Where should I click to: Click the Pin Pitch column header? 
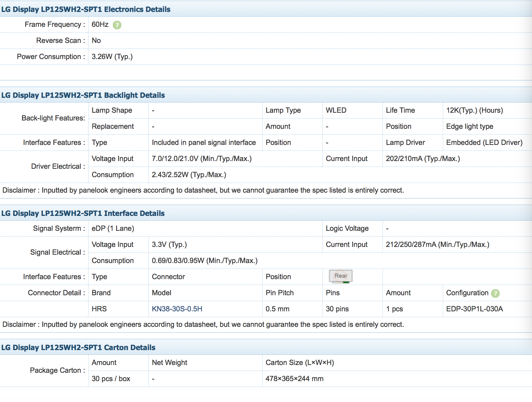[x=279, y=293]
